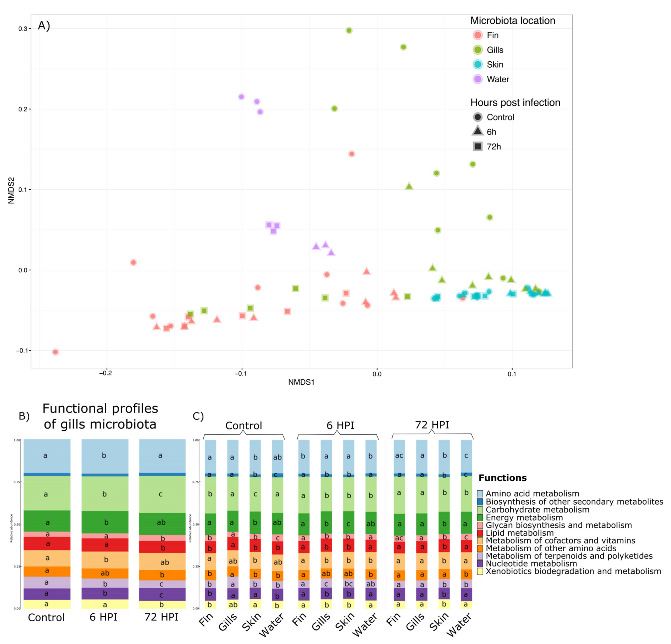Viewport: 671px width, 644px height.
Task: Click the 6 HPI bracket heading in panel C
Action: pos(340,425)
